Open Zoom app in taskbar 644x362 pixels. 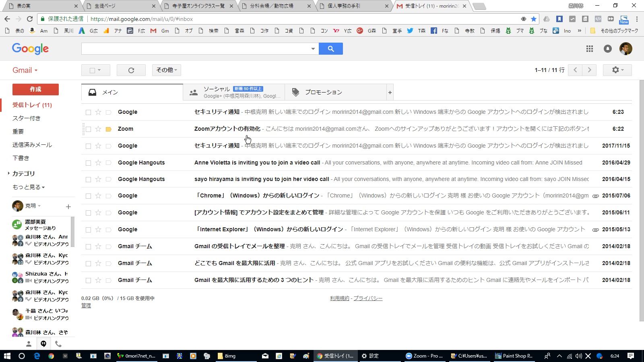[x=424, y=356]
